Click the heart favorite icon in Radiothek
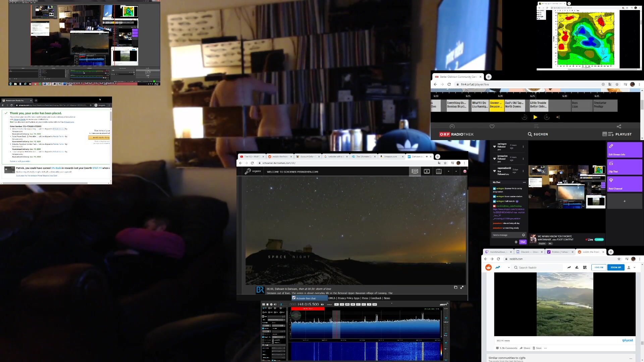644x362 pixels. click(492, 126)
